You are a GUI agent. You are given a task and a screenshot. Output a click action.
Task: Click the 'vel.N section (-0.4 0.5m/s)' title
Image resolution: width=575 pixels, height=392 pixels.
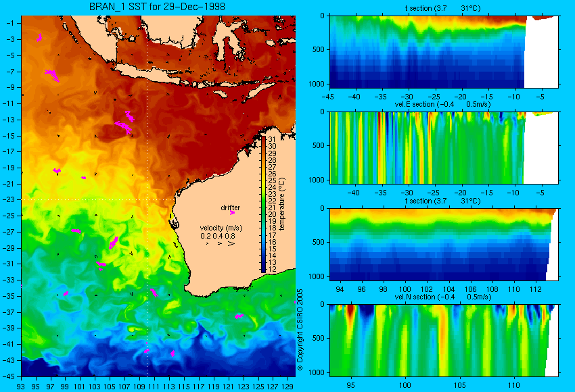coord(442,297)
